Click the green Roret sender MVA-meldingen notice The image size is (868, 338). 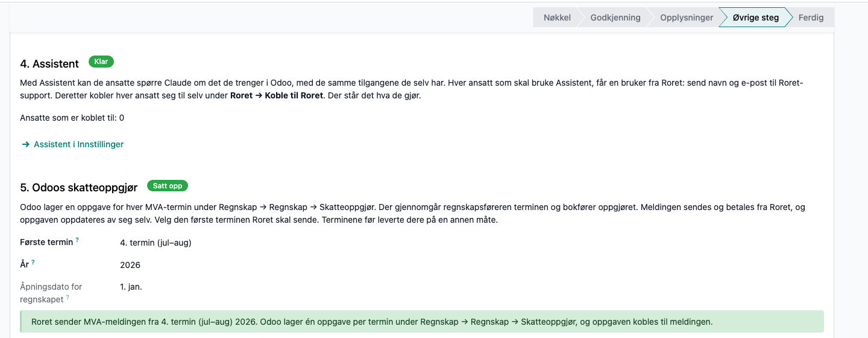click(422, 322)
